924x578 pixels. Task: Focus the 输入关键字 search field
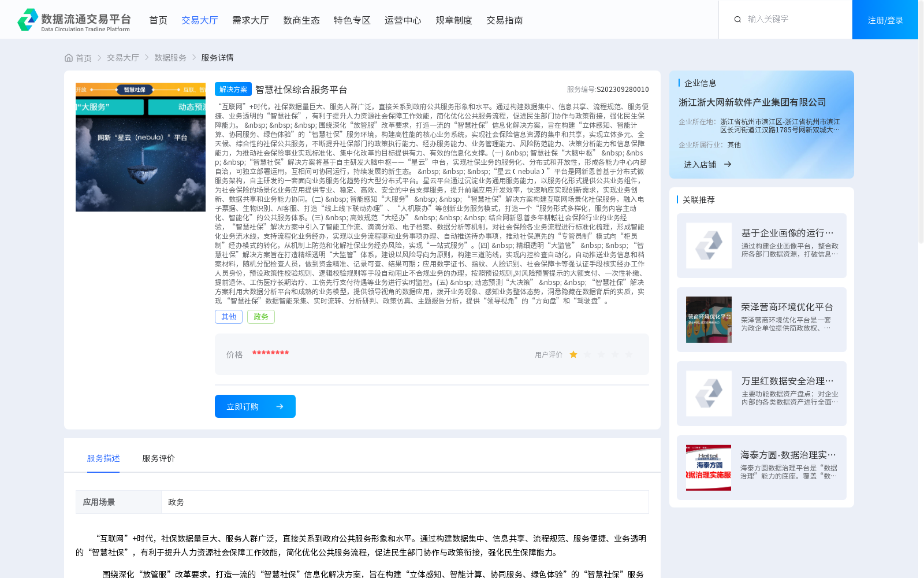pyautogui.click(x=794, y=19)
